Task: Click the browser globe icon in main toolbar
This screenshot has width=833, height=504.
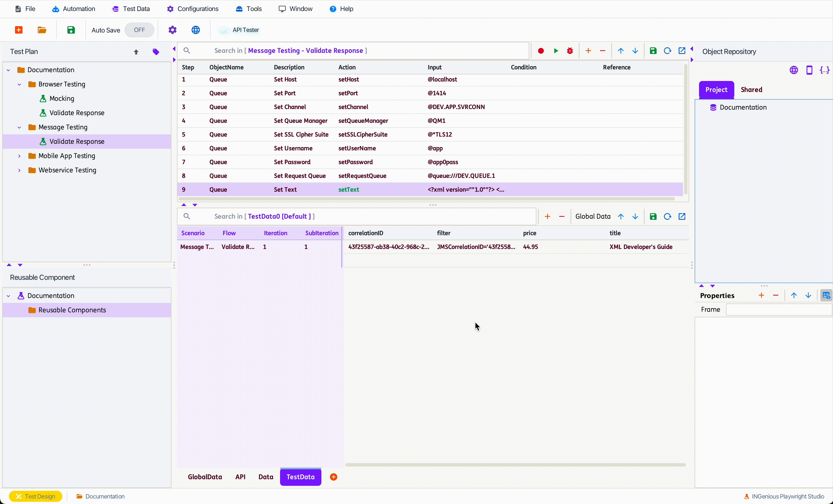Action: [196, 30]
